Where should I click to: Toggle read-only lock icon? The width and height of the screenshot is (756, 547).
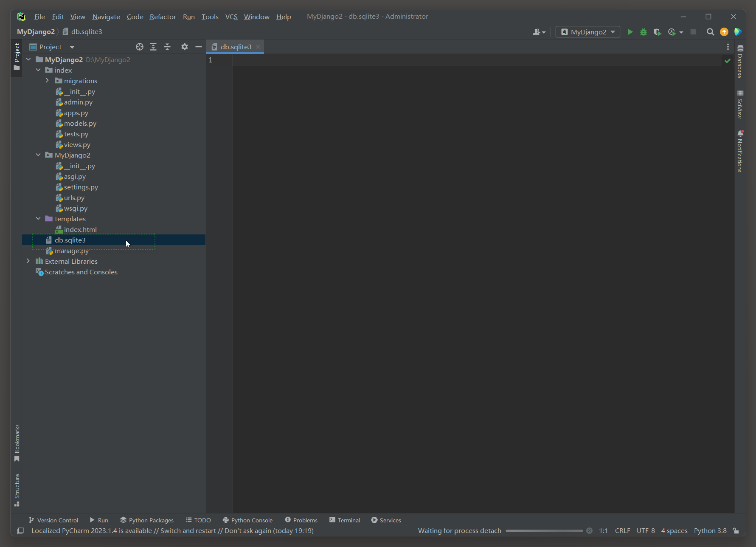736,531
